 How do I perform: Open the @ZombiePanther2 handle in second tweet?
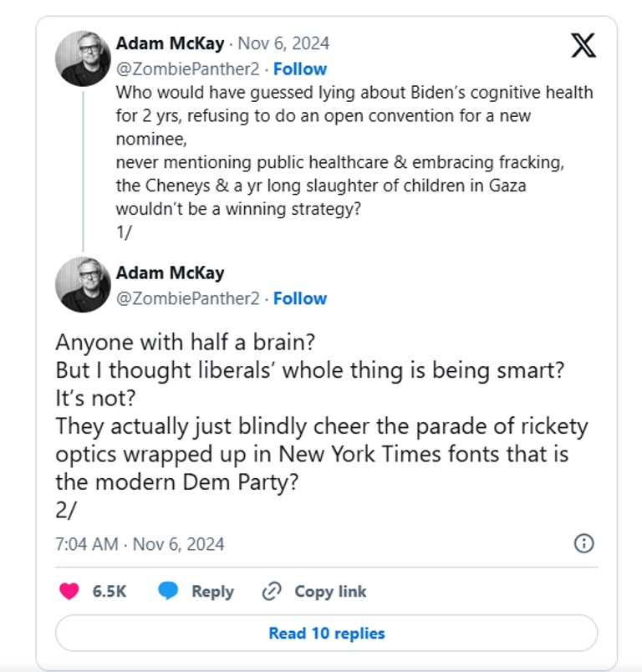point(188,298)
